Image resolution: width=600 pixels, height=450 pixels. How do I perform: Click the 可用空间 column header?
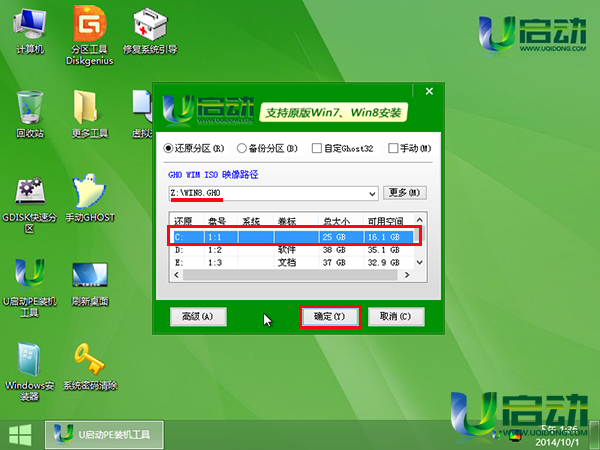tap(388, 221)
